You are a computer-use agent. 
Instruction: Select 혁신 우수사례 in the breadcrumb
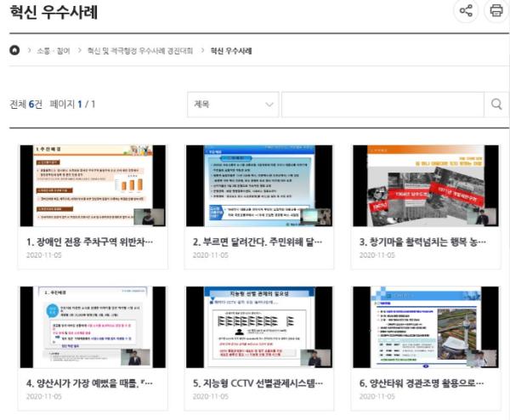[x=230, y=51]
